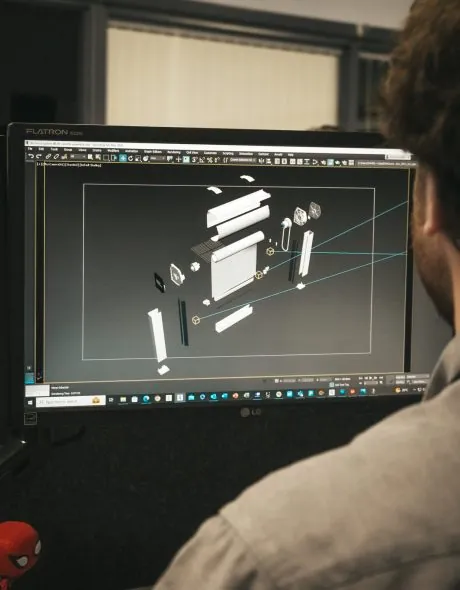The height and width of the screenshot is (590, 460).
Task: Toggle the Layer Explorer
Action: coord(284,161)
